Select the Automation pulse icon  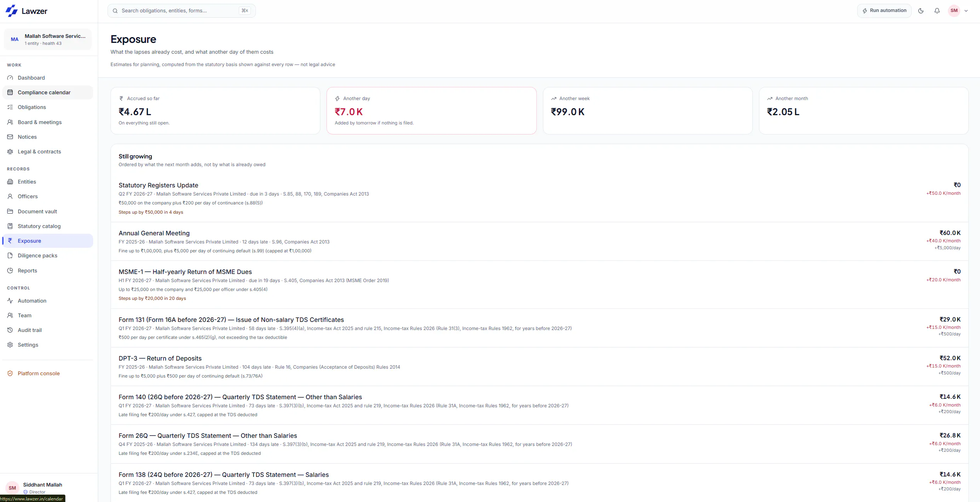click(x=10, y=301)
